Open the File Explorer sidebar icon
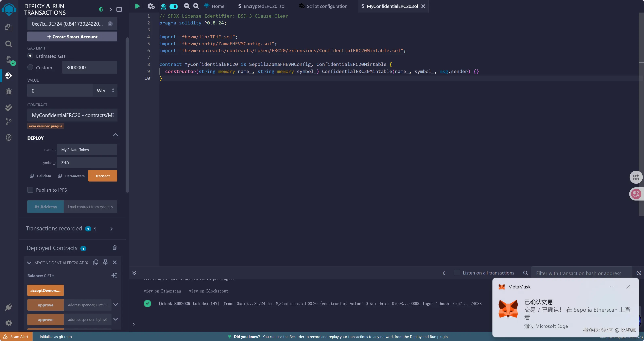 (x=9, y=28)
